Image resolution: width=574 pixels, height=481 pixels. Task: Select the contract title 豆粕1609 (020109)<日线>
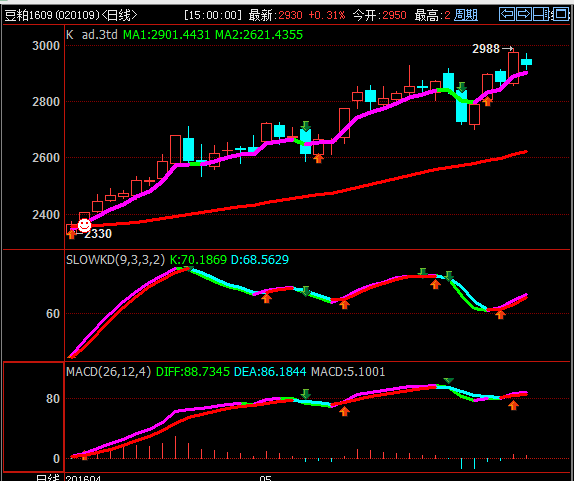click(71, 15)
